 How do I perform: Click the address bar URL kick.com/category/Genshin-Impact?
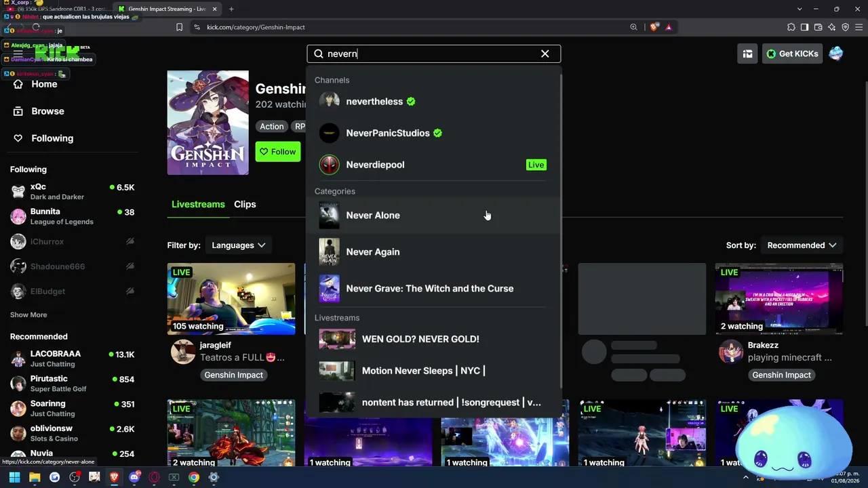tap(256, 27)
